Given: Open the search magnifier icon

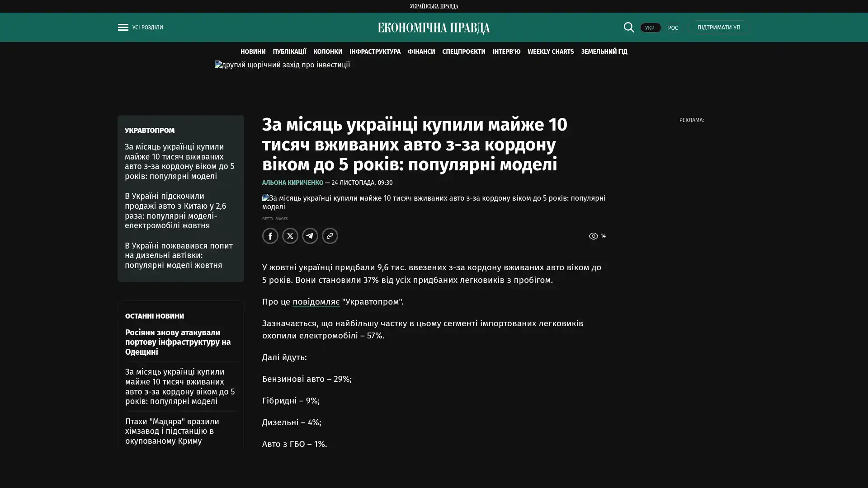Looking at the screenshot, I should pyautogui.click(x=628, y=27).
